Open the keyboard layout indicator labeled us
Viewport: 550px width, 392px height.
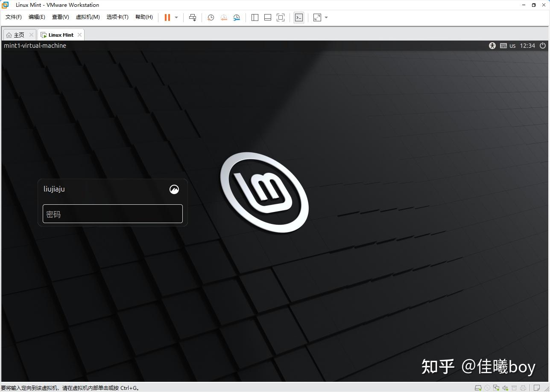(x=512, y=46)
